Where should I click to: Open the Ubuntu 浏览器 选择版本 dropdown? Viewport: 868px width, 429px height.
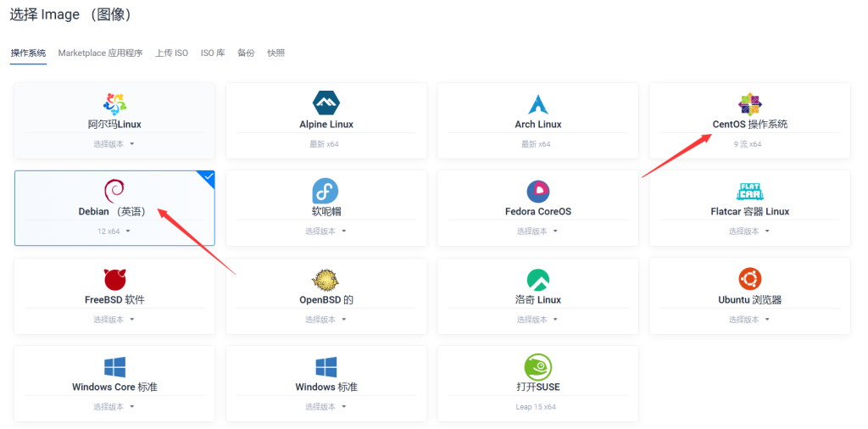pos(749,320)
